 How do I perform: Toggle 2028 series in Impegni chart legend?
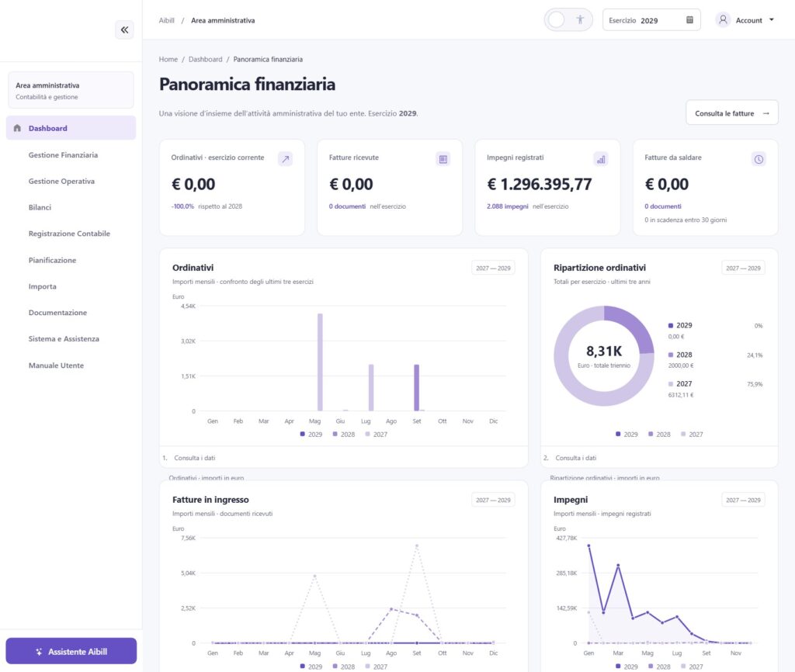659,667
